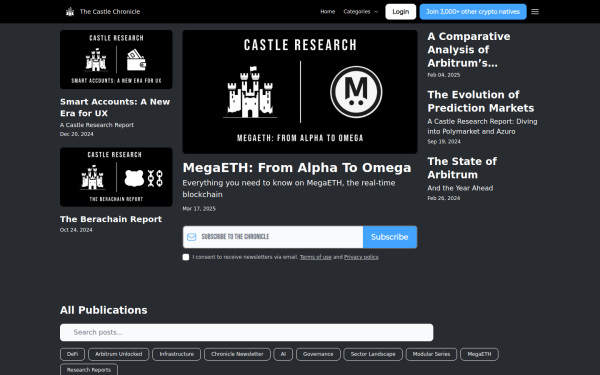Open The State of Arbitrum article
This screenshot has height=375, width=600.
pos(462,168)
